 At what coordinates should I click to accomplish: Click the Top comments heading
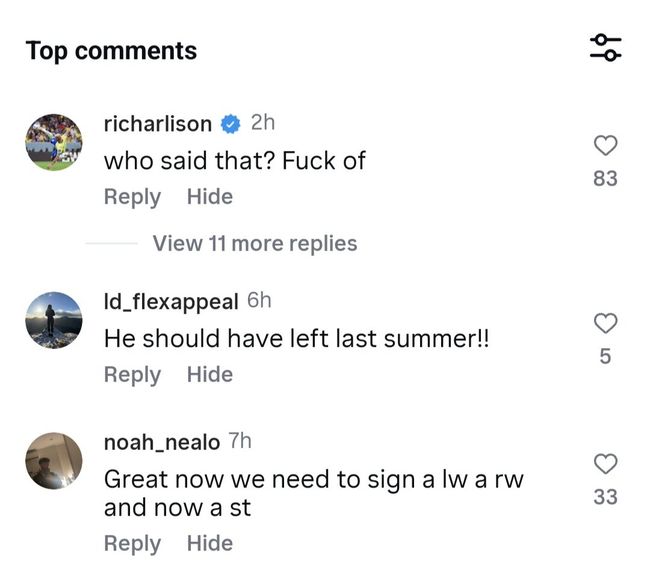[x=111, y=51]
